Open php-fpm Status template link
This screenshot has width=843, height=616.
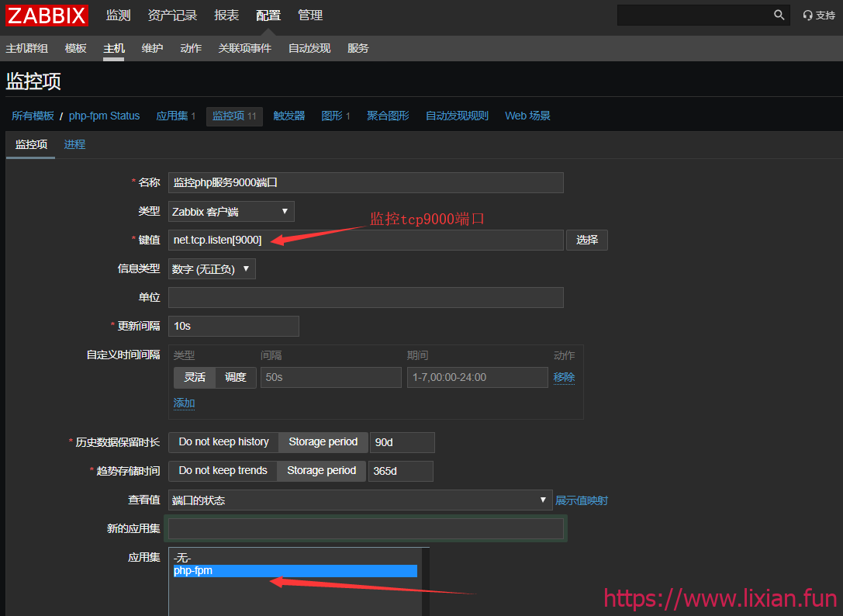104,116
